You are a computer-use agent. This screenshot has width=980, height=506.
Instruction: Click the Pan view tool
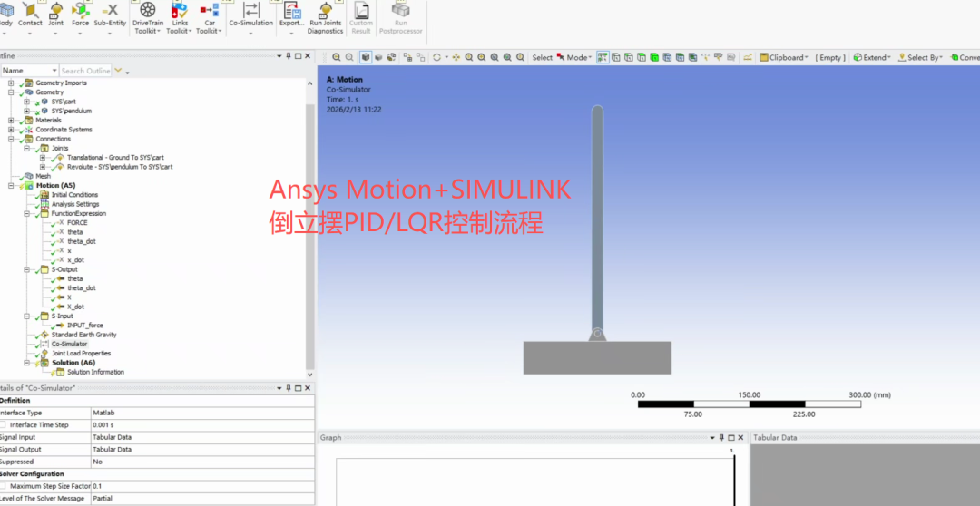pyautogui.click(x=456, y=57)
